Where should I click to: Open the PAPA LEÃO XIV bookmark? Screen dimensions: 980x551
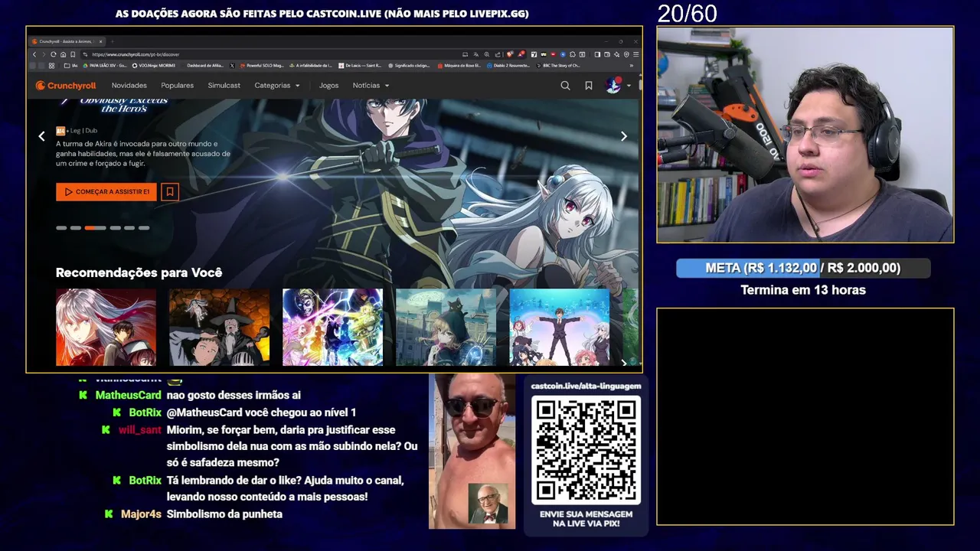click(105, 66)
